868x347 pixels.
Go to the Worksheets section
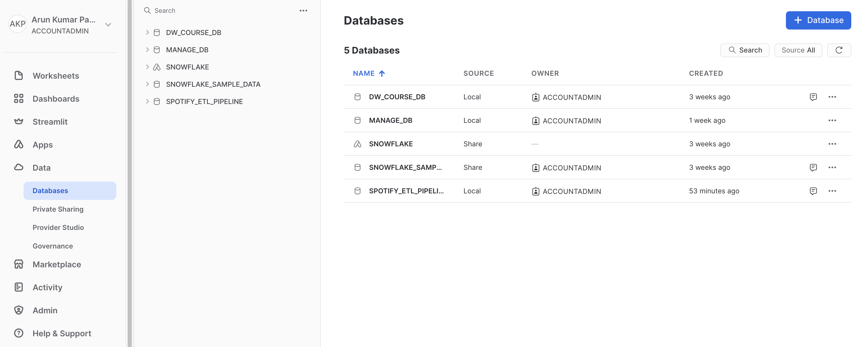tap(56, 76)
